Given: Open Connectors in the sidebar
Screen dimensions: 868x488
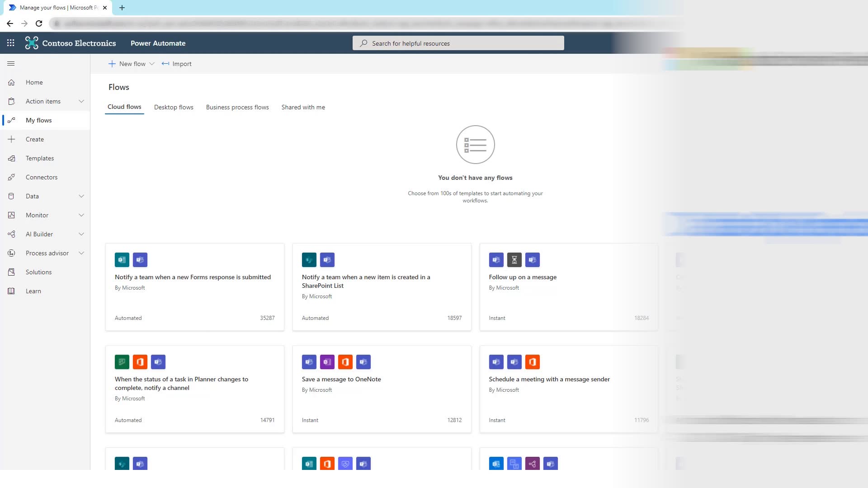Looking at the screenshot, I should (45, 177).
